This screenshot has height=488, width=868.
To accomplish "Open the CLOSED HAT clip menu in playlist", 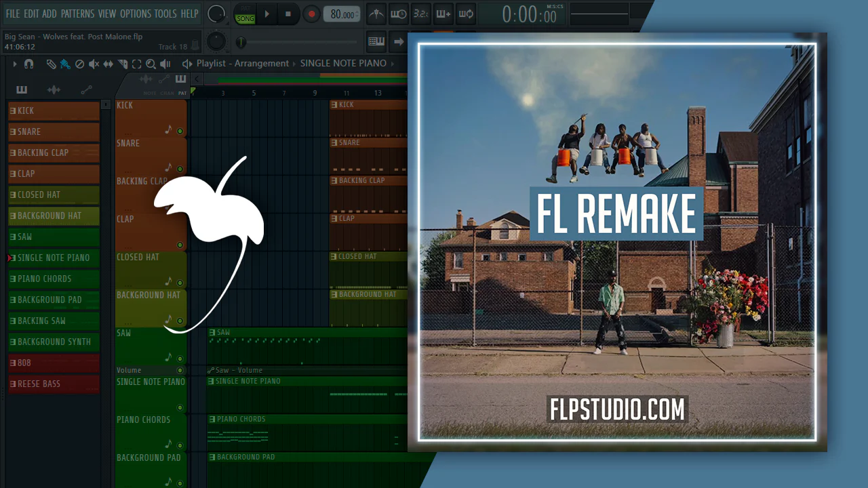I will pyautogui.click(x=334, y=257).
